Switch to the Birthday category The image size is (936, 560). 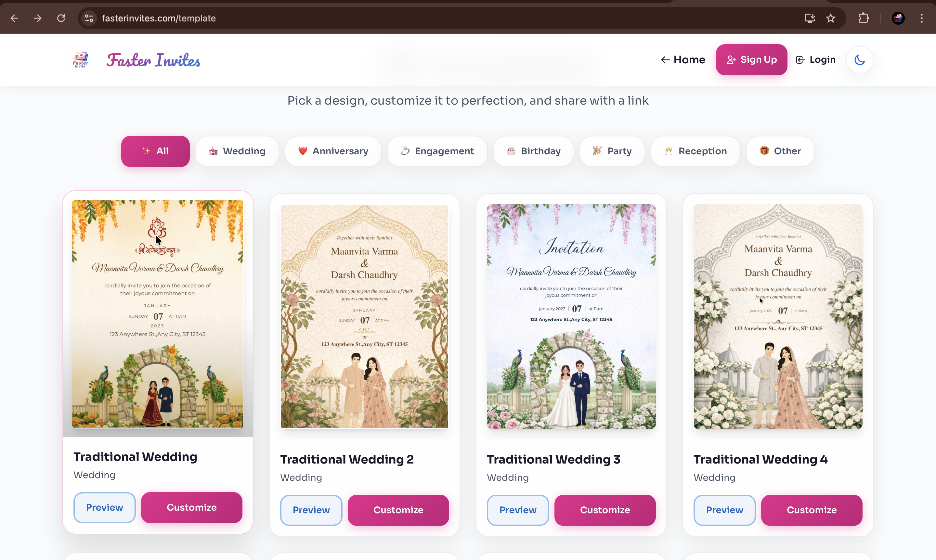(533, 151)
